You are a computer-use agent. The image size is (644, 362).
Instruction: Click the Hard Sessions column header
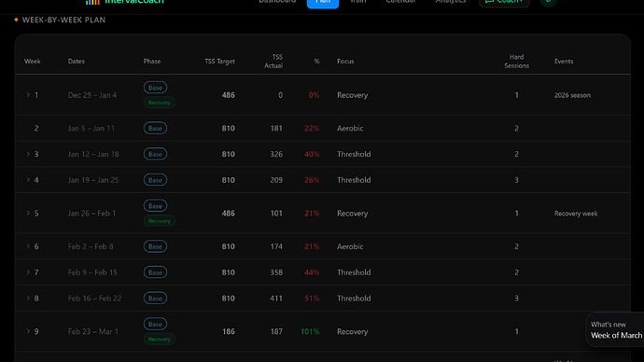[517, 62]
